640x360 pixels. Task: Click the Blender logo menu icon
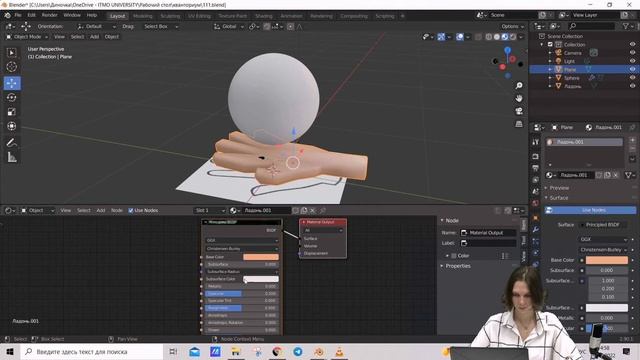pos(7,16)
